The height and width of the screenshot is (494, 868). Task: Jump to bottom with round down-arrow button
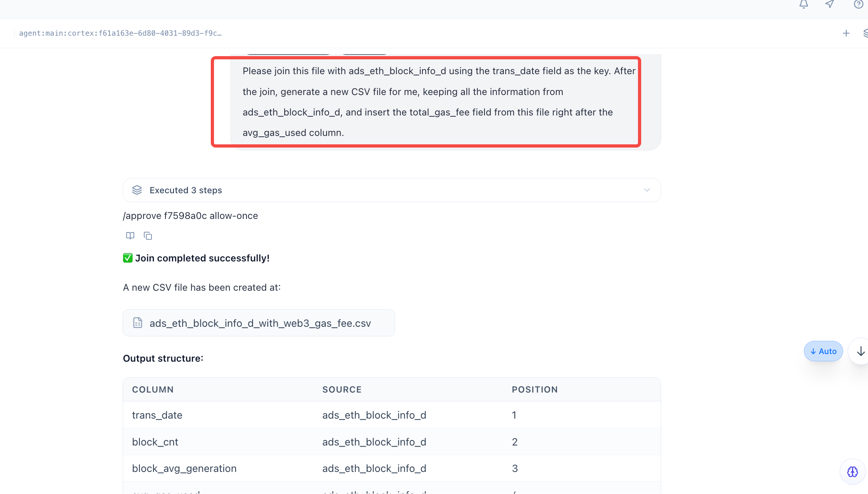pos(860,351)
